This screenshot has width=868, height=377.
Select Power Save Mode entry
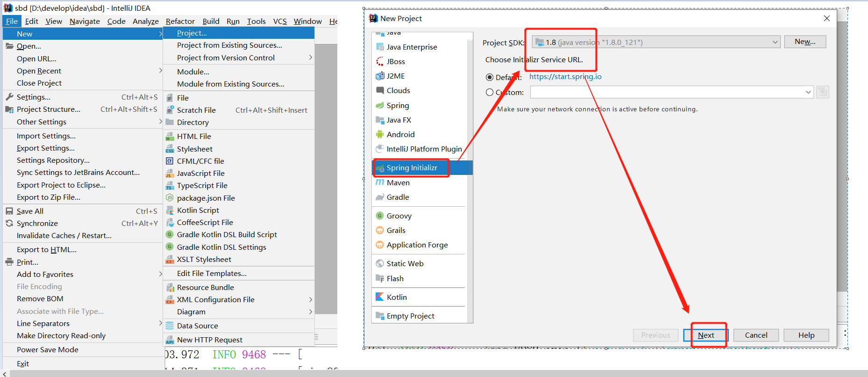click(82, 349)
